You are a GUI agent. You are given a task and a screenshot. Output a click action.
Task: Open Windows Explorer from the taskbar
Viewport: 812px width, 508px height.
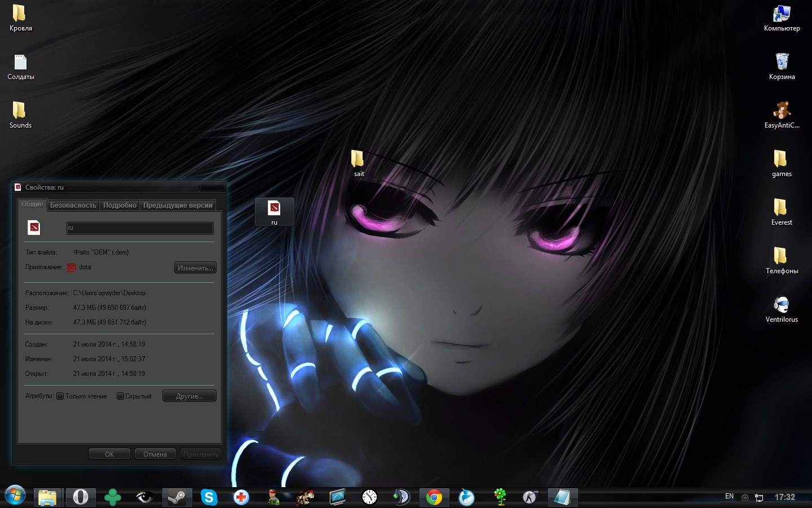(47, 497)
